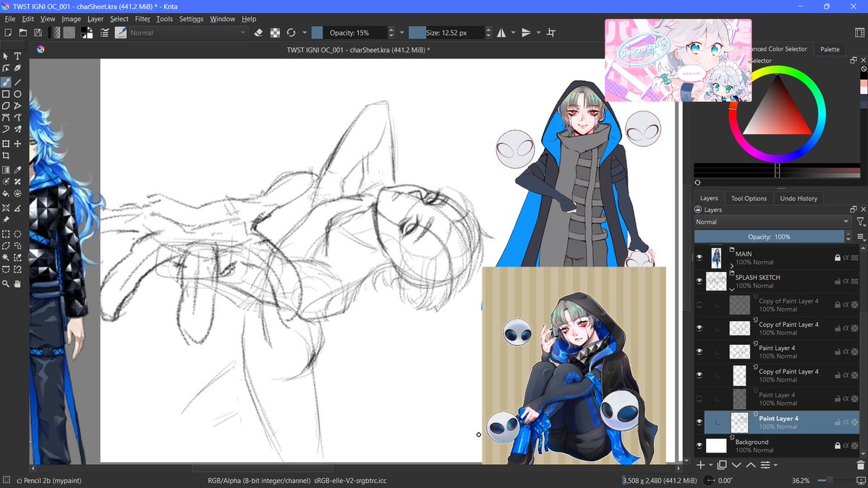This screenshot has width=868, height=488.
Task: Enable vertical mirror tool
Action: 526,33
